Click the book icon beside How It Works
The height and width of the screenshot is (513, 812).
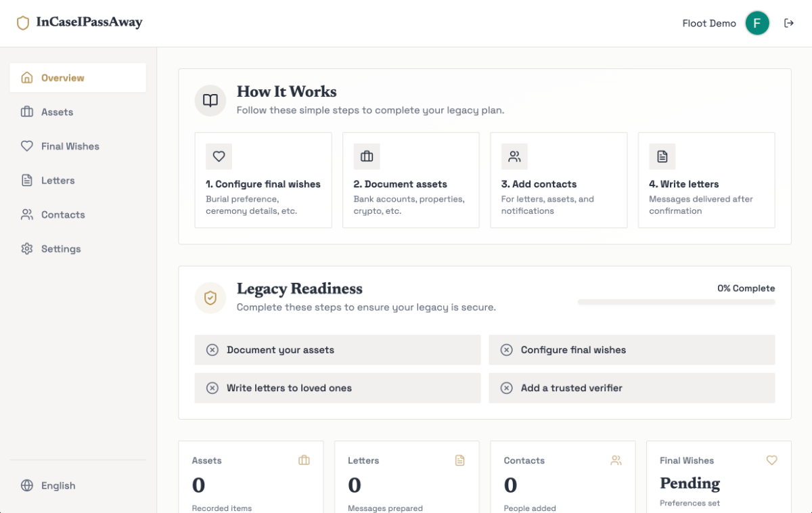pos(210,100)
